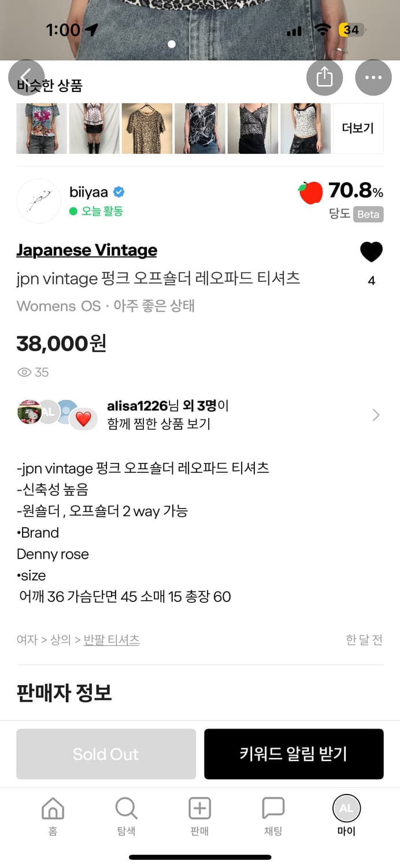The height and width of the screenshot is (868, 400).
Task: Open the 반팔 티셔츠 category link
Action: click(112, 640)
